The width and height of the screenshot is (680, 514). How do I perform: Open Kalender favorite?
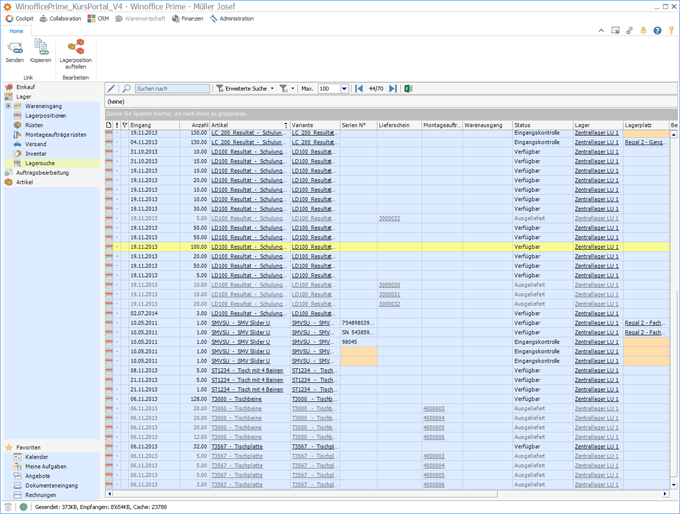36,457
